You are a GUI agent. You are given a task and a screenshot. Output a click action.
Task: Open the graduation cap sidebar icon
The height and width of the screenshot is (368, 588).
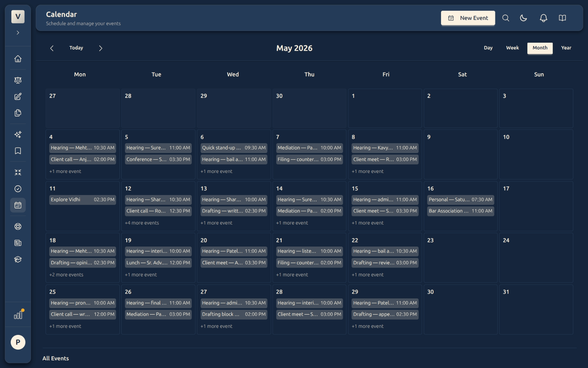point(18,259)
